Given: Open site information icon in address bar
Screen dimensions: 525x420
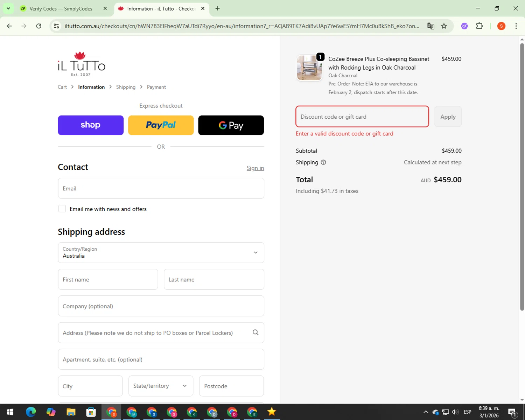Looking at the screenshot, I should tap(56, 26).
